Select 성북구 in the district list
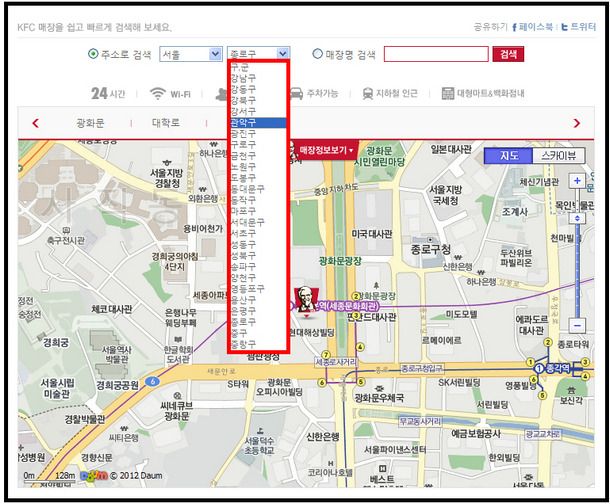This screenshot has width=610, height=504. pos(258,256)
